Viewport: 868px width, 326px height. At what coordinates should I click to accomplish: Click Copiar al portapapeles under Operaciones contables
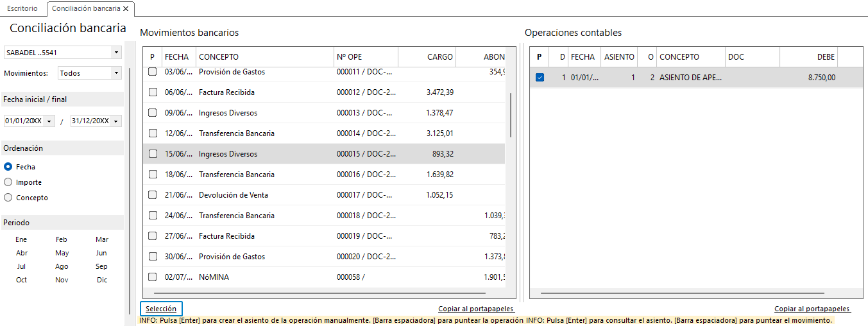click(812, 309)
